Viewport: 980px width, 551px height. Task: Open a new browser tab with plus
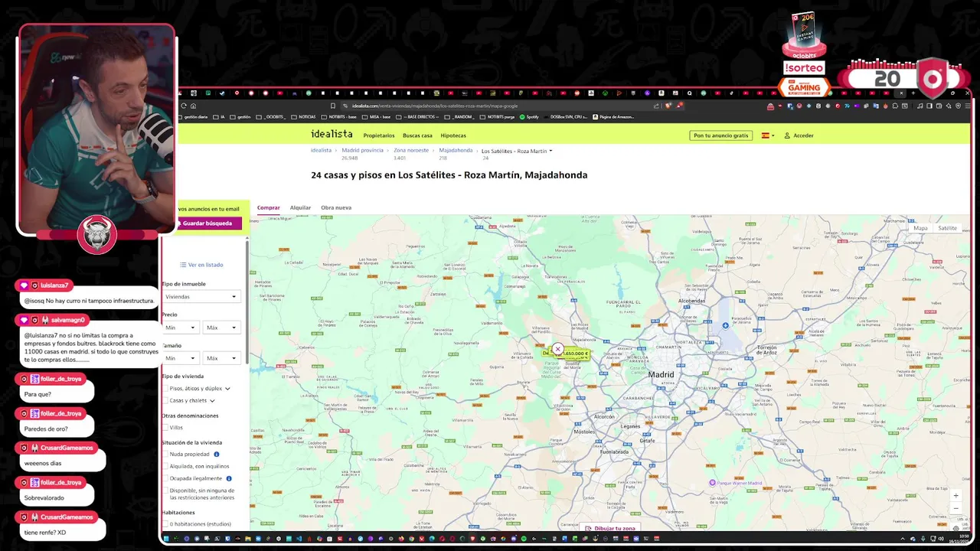pos(913,93)
